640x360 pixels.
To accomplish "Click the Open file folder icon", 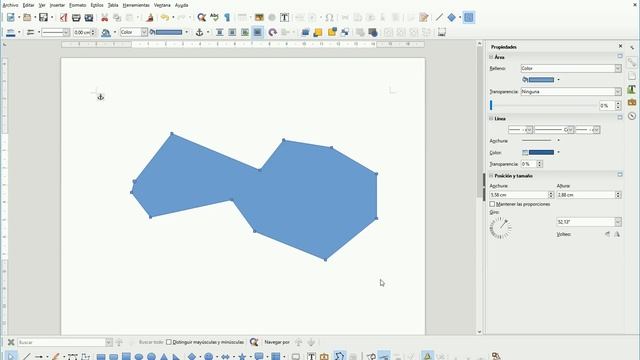I will coord(27,18).
